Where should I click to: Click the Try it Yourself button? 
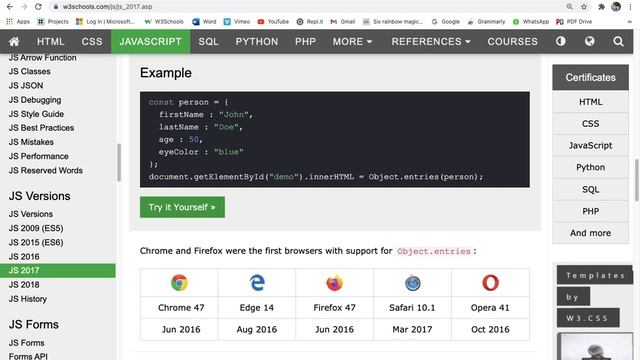click(x=182, y=207)
